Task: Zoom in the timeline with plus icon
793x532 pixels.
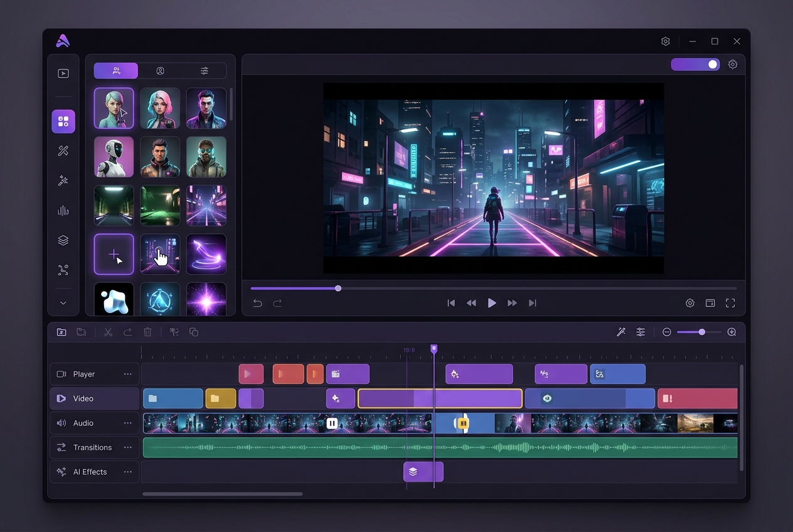Action: (x=732, y=332)
